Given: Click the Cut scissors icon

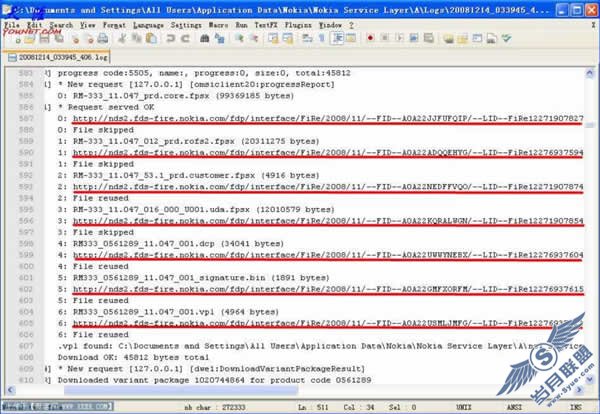Looking at the screenshot, I should (x=122, y=39).
